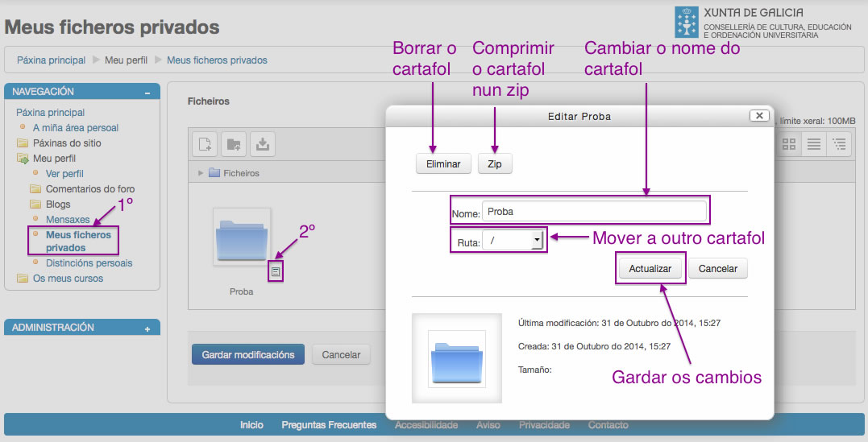Click Actualizar to save changes
The image size is (868, 442).
point(650,268)
